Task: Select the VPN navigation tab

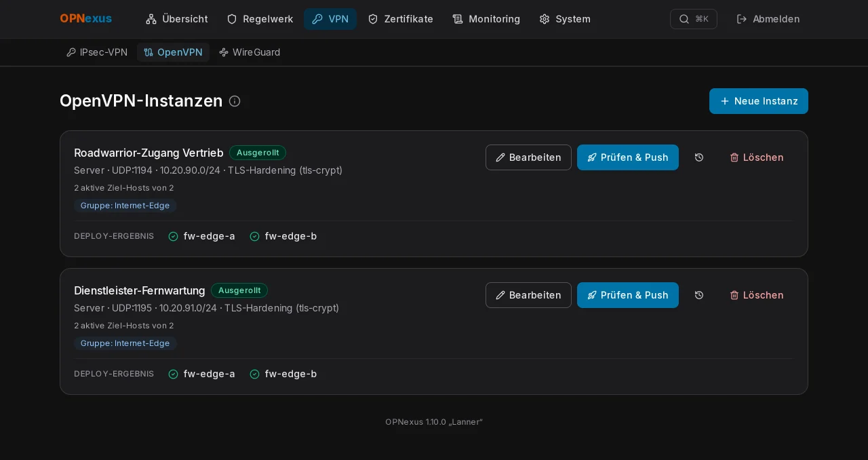Action: point(330,19)
